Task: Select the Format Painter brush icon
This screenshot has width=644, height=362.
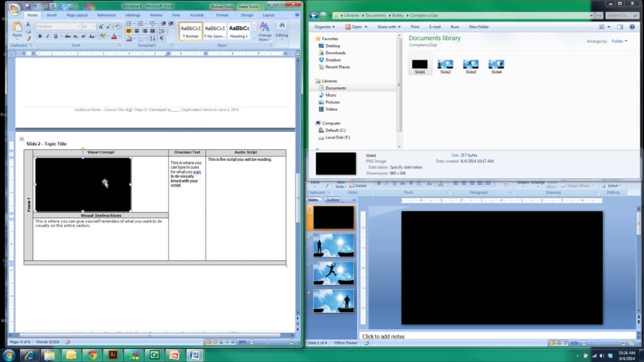Action: (28, 38)
